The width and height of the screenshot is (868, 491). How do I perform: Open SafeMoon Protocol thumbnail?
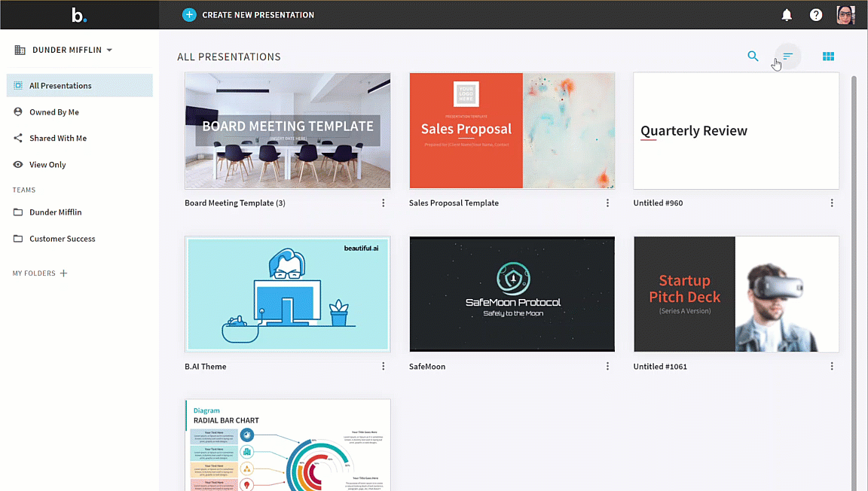click(512, 294)
